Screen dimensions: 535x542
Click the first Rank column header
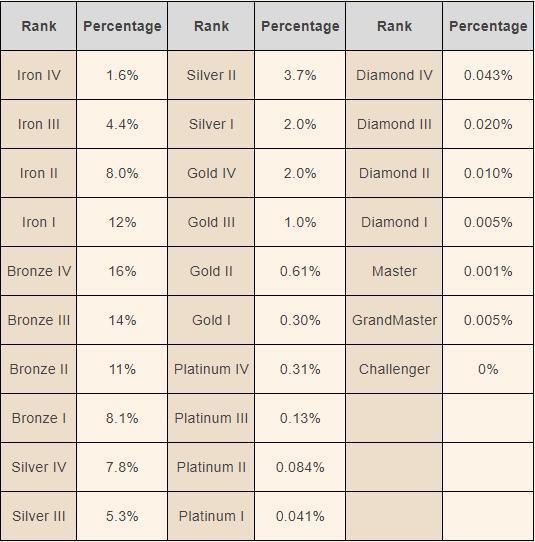(39, 26)
